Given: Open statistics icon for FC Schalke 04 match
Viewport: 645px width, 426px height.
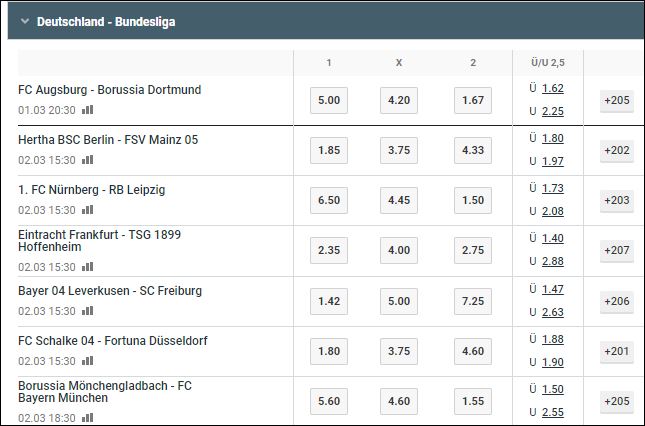Looking at the screenshot, I should point(87,361).
